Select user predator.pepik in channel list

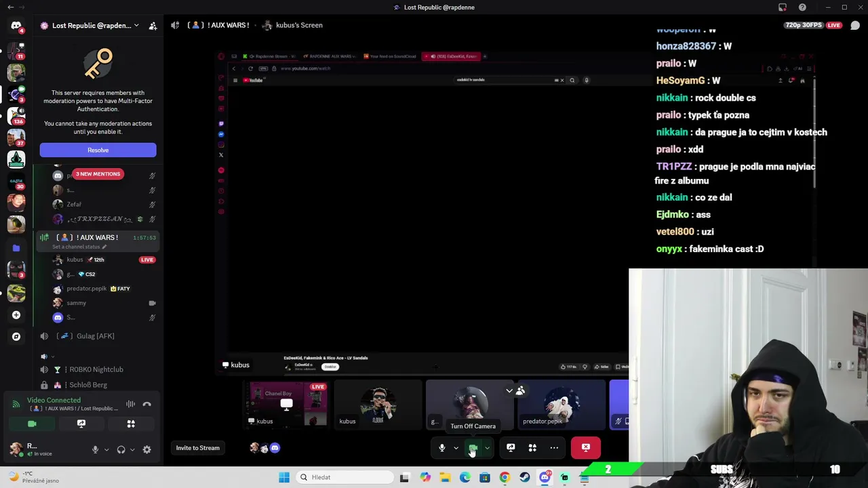tap(104, 289)
